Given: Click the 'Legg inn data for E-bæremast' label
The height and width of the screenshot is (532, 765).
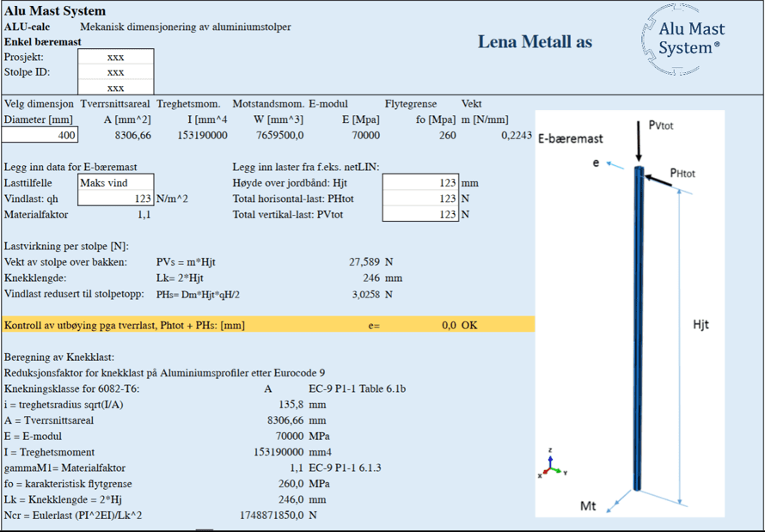Looking at the screenshot, I should (x=70, y=168).
